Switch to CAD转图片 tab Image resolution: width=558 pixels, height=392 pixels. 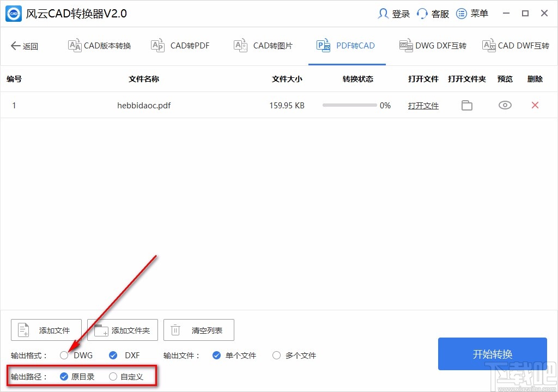(x=263, y=46)
